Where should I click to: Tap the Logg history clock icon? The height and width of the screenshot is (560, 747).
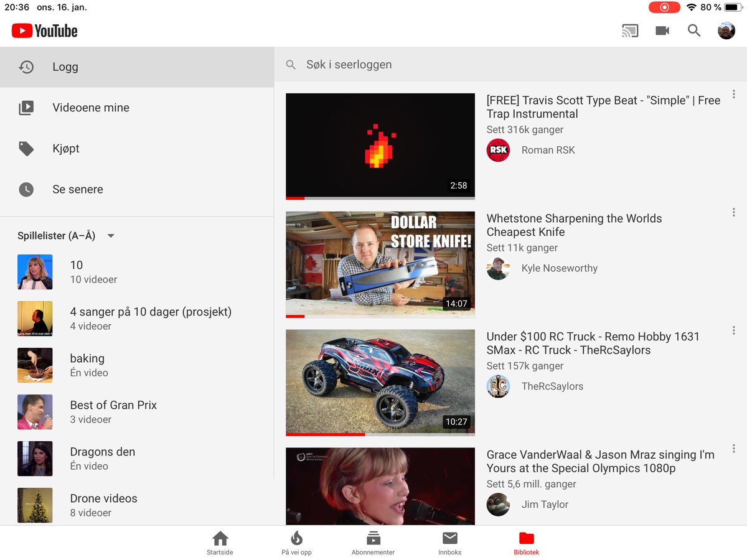coord(26,67)
